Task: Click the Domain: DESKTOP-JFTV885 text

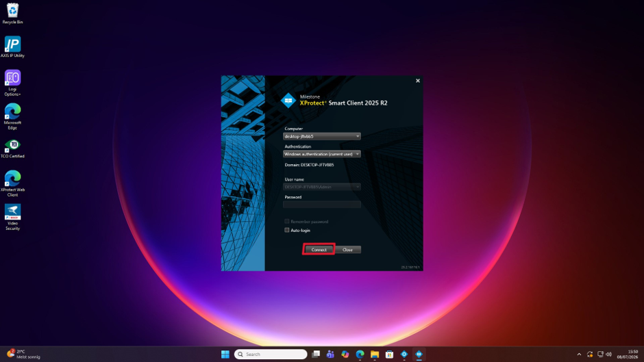Action: point(309,165)
